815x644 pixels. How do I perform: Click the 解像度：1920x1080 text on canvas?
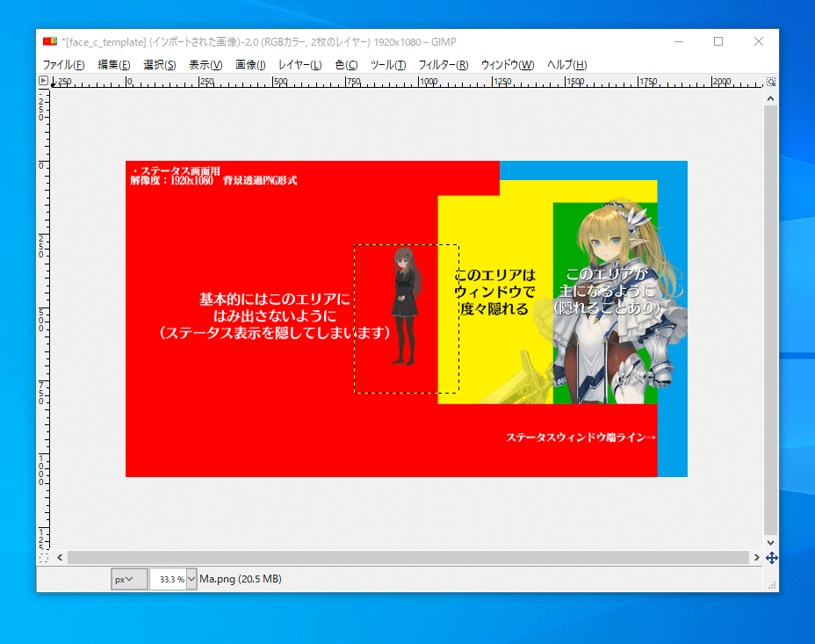pos(171,181)
